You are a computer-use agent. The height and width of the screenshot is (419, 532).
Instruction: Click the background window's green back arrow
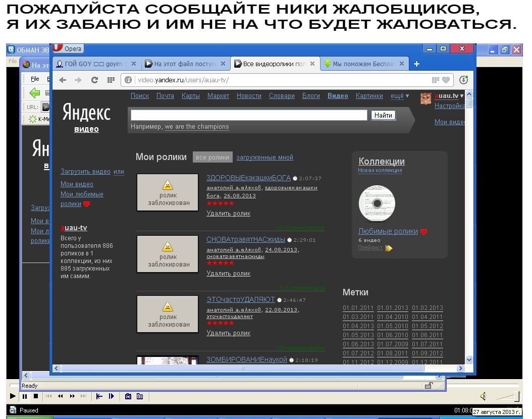[x=35, y=92]
